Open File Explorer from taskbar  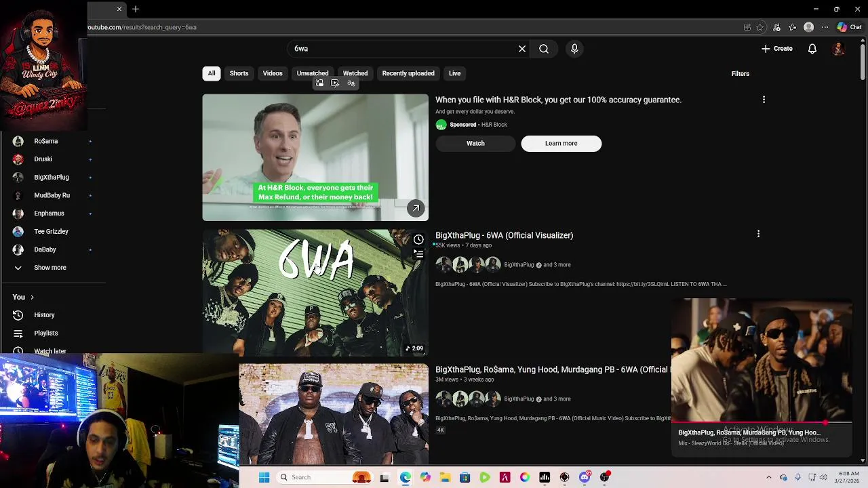[x=445, y=477]
